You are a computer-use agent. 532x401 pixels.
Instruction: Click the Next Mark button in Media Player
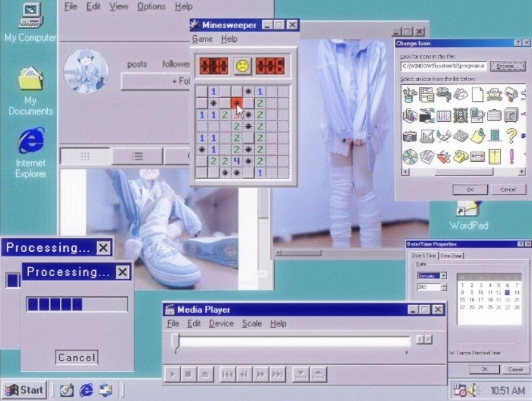[277, 374]
